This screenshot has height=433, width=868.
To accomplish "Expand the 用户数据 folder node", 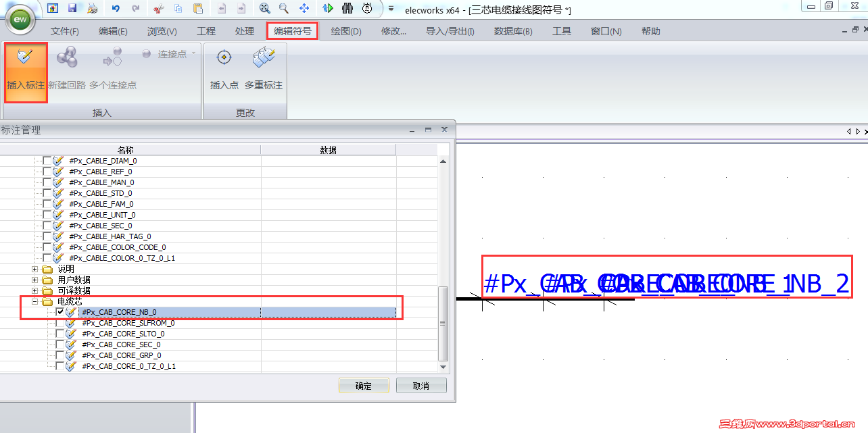I will [35, 280].
